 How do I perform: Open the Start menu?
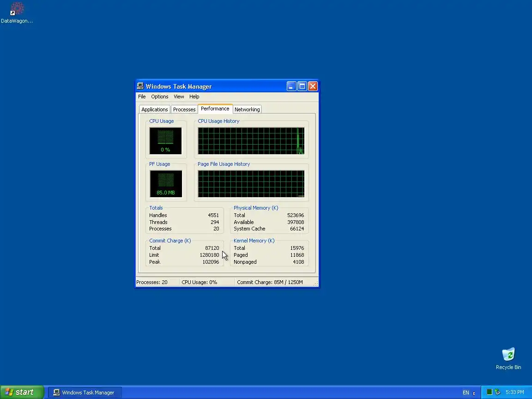22,392
